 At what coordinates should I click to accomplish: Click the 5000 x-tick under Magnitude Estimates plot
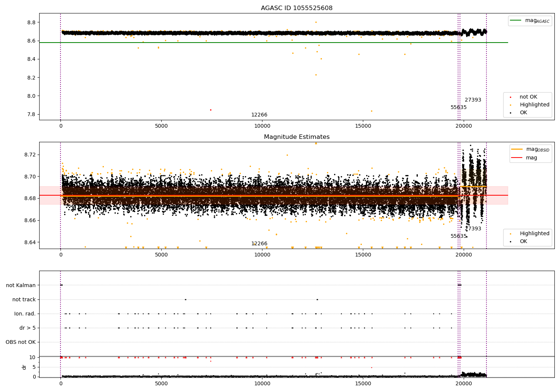(x=161, y=255)
